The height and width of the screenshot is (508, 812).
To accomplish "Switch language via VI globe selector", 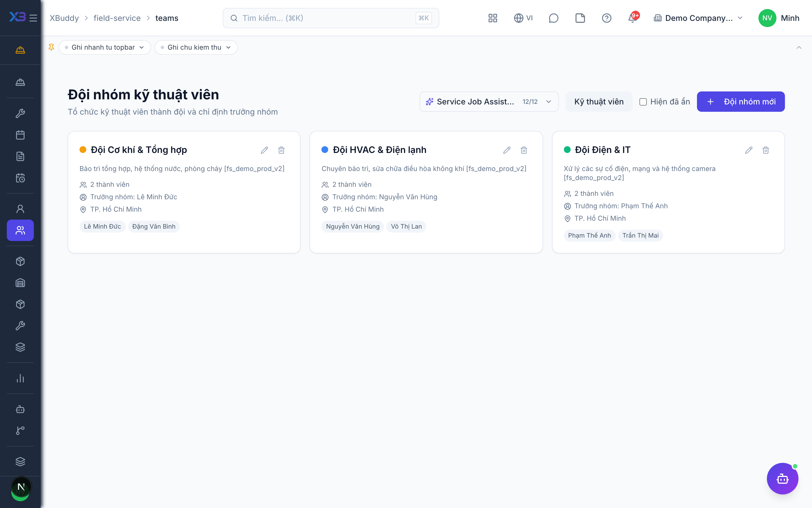I will [x=524, y=18].
